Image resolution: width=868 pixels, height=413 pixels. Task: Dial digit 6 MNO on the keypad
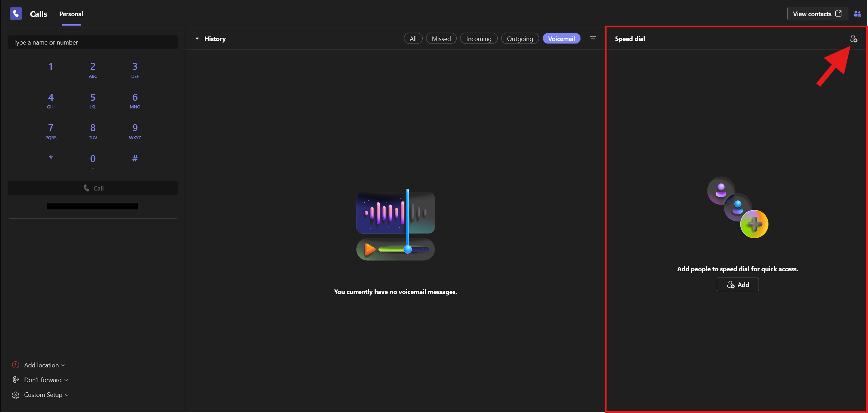click(x=135, y=101)
